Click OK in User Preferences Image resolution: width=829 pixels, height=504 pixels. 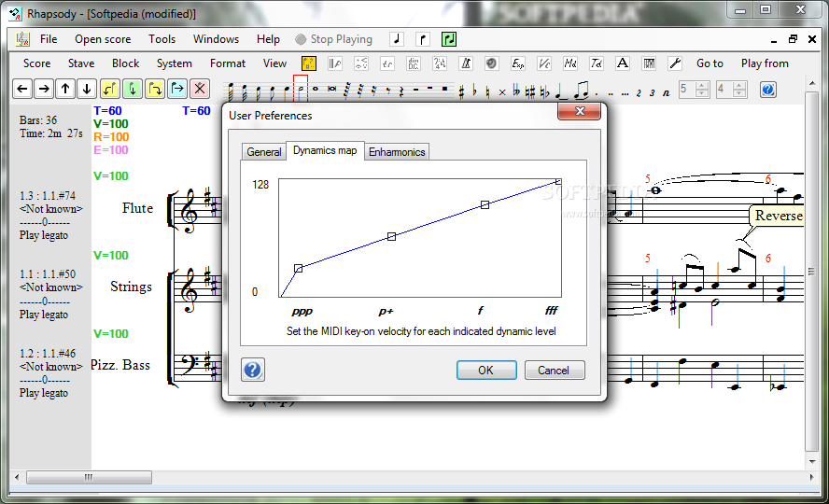pos(486,371)
